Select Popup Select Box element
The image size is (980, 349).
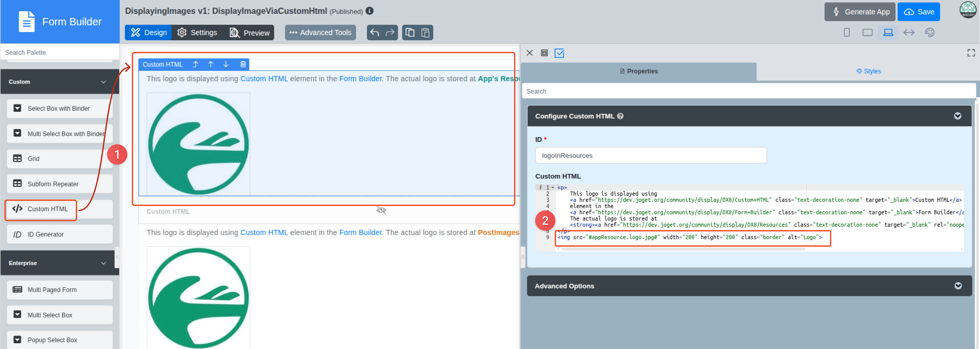[60, 340]
